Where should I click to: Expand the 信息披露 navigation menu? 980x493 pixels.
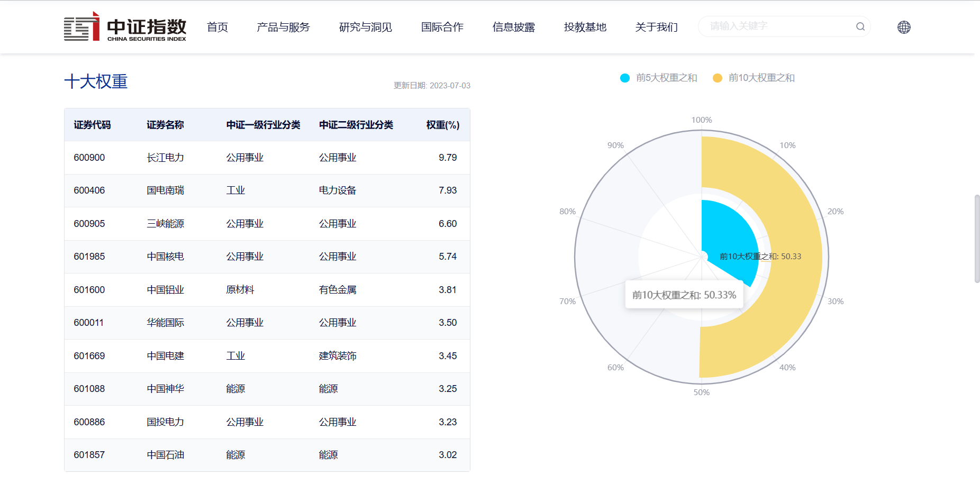tap(513, 27)
